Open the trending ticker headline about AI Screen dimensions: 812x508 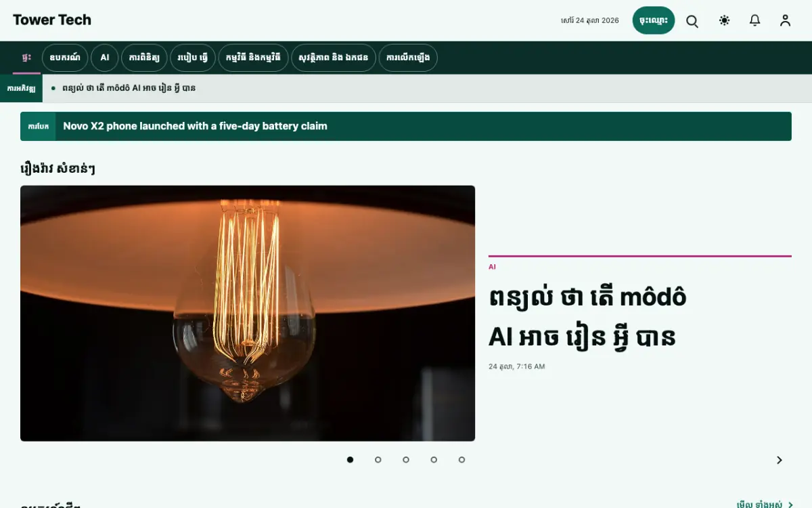tap(129, 88)
